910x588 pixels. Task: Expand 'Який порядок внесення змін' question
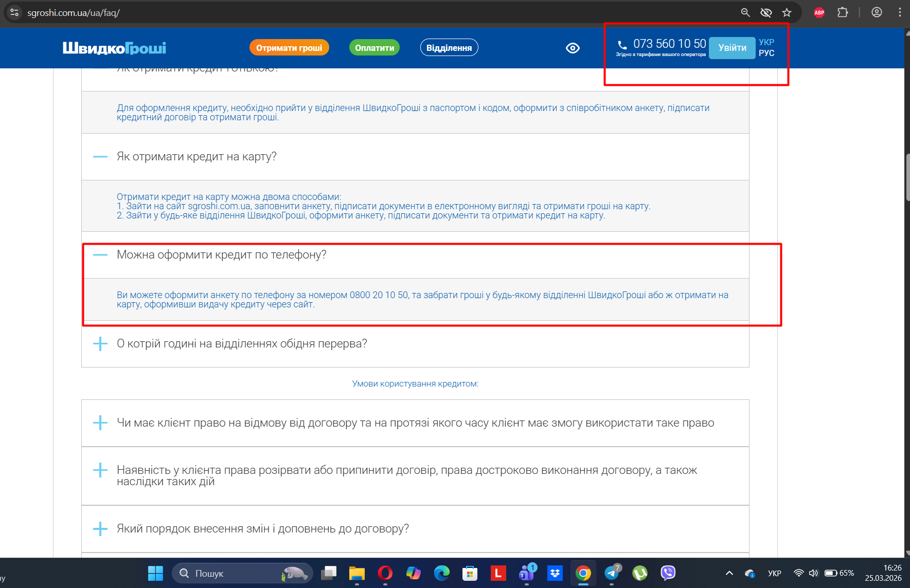click(100, 529)
